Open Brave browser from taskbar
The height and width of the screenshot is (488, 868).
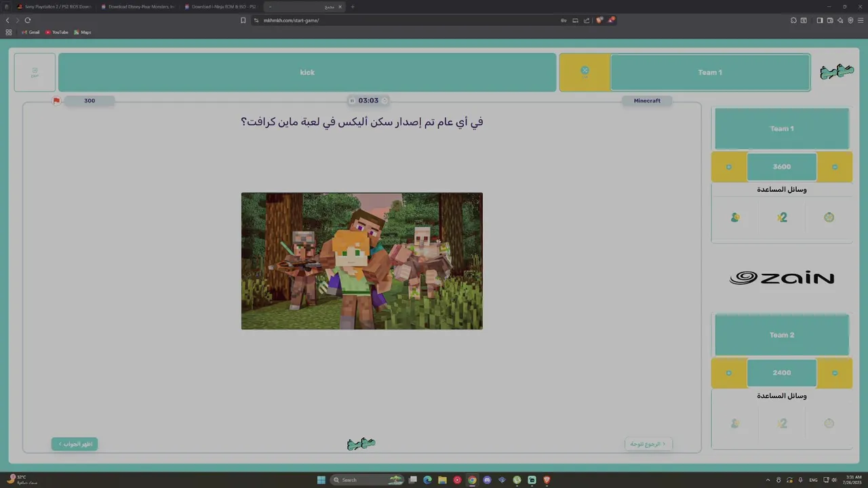tap(547, 480)
